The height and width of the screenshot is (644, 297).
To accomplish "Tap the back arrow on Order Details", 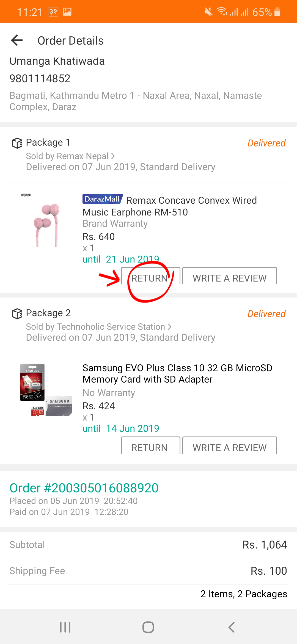I will 17,40.
